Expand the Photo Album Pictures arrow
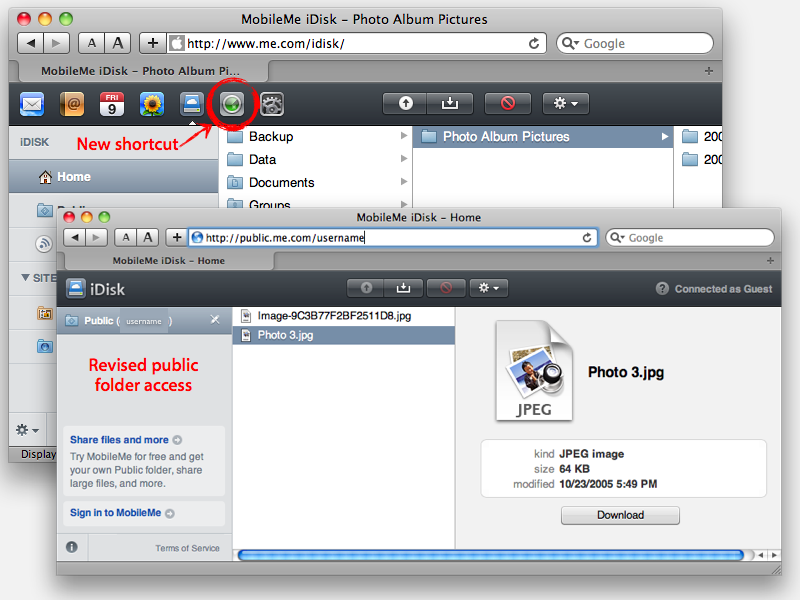 point(664,137)
